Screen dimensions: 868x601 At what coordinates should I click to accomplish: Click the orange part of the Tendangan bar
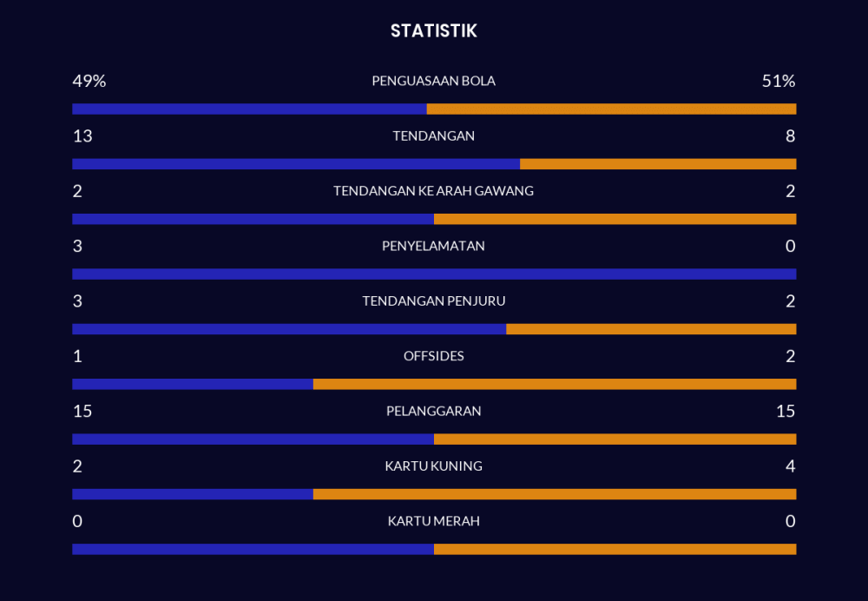point(658,164)
